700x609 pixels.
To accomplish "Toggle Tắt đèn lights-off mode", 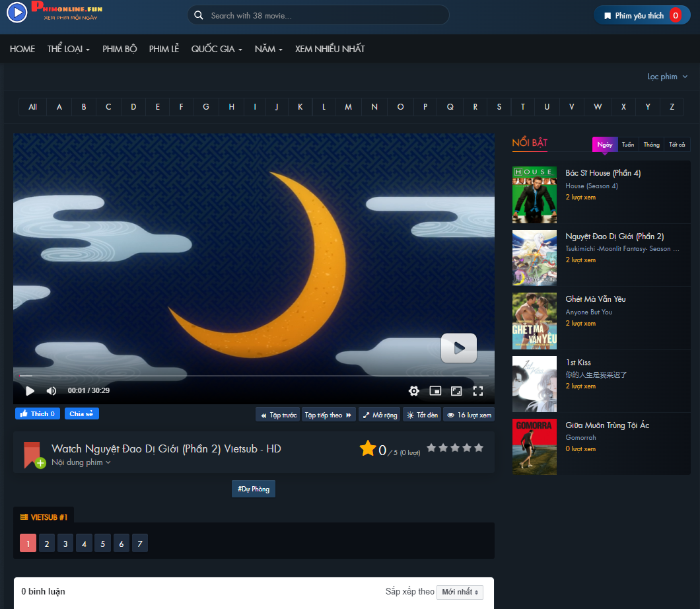I will click(x=422, y=414).
